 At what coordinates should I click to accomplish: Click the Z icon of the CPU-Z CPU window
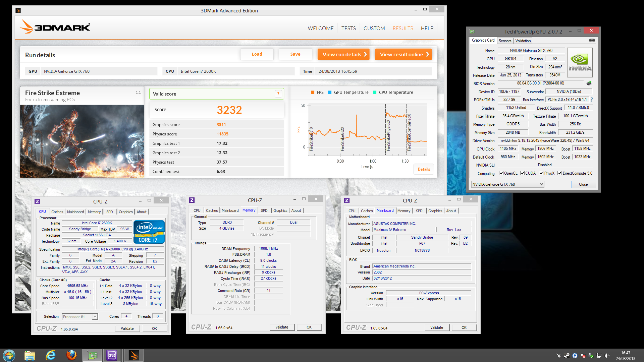pyautogui.click(x=37, y=201)
